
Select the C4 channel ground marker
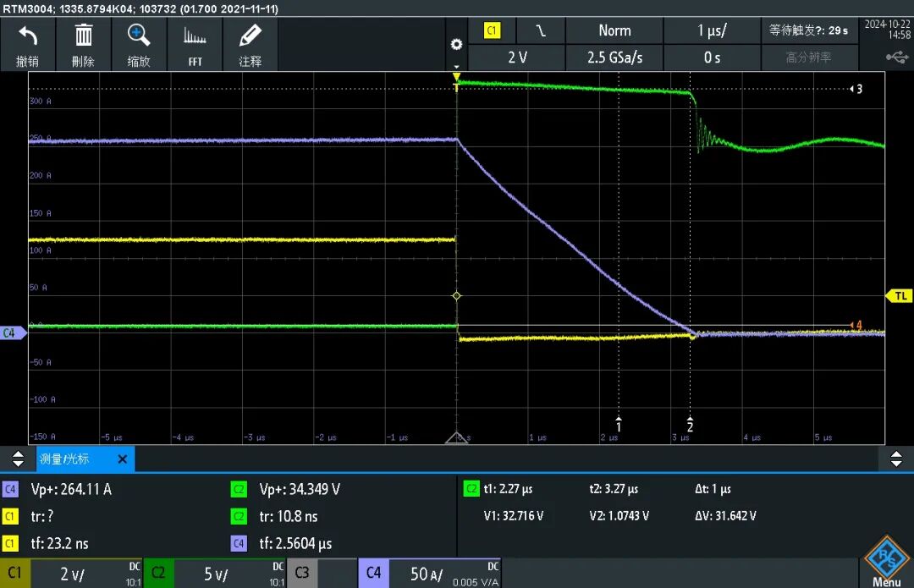click(13, 332)
